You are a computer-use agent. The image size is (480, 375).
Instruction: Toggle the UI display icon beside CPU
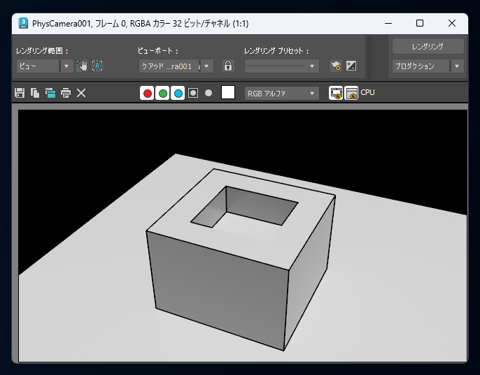(x=351, y=93)
